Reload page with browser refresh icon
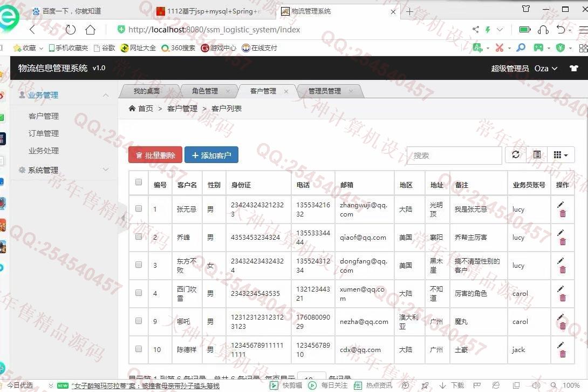Screen dimensions: 588x392 point(71,29)
